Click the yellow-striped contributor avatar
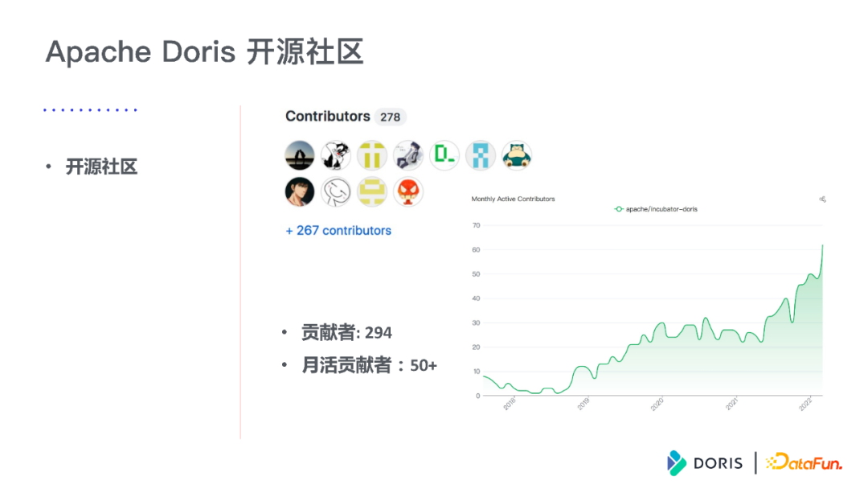 (x=372, y=191)
